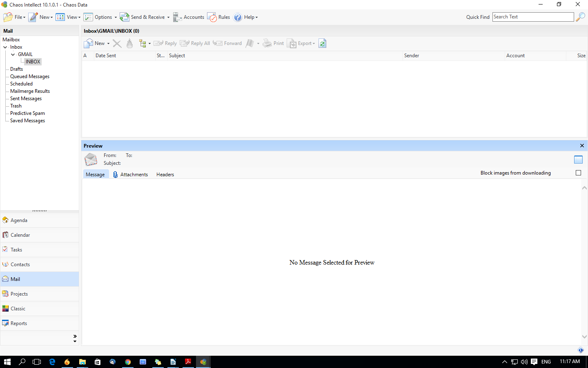Open the Sent Messages folder

coord(26,99)
